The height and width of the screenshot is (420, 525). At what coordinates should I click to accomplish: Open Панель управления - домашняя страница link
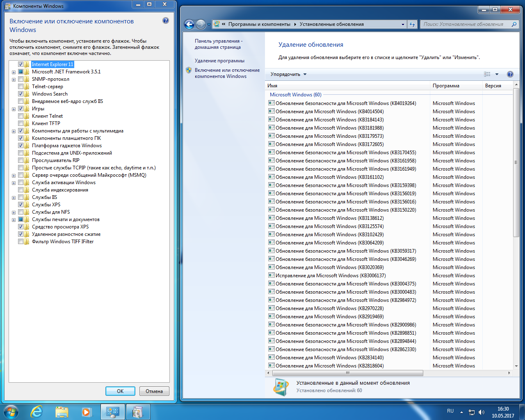(219, 44)
